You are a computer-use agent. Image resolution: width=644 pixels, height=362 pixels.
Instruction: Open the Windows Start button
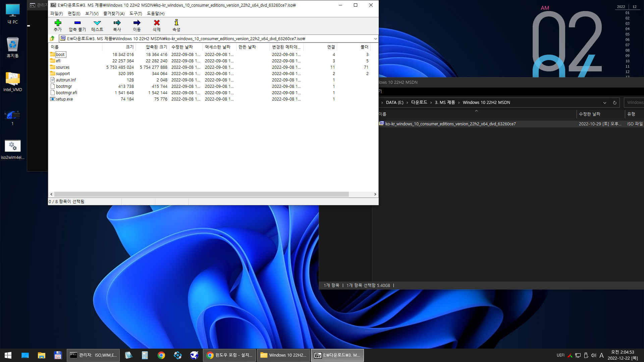pyautogui.click(x=8, y=355)
